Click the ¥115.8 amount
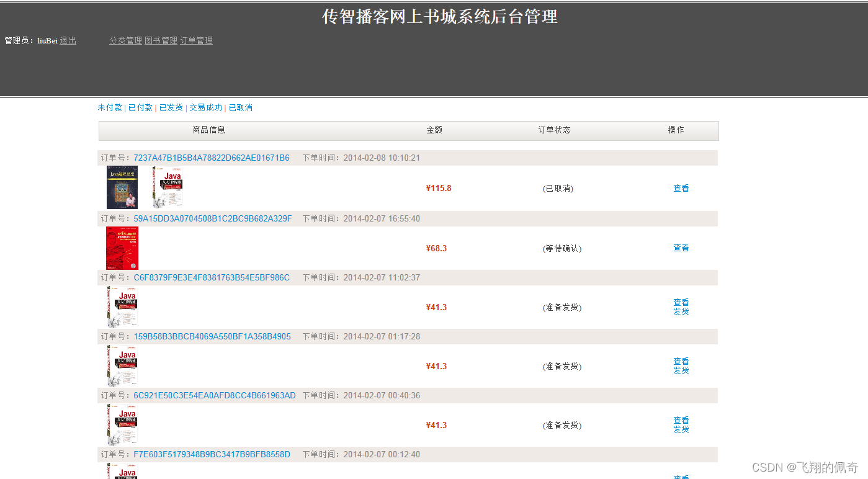The image size is (868, 479). (x=439, y=188)
